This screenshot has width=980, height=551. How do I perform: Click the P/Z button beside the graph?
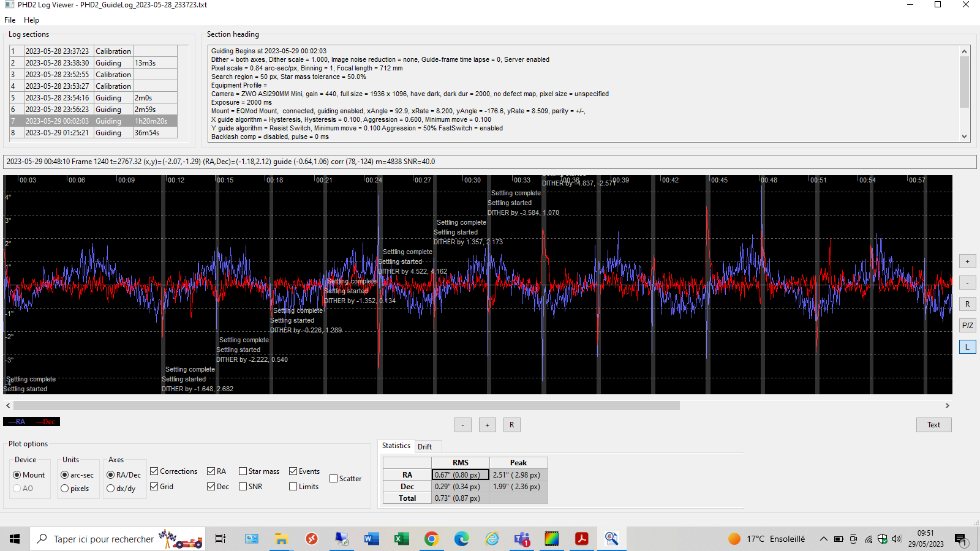tap(967, 325)
